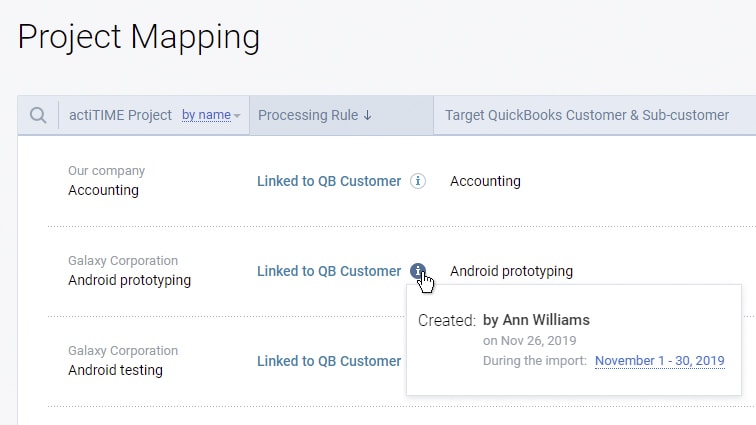Click 'Our company' customer label

pos(106,171)
